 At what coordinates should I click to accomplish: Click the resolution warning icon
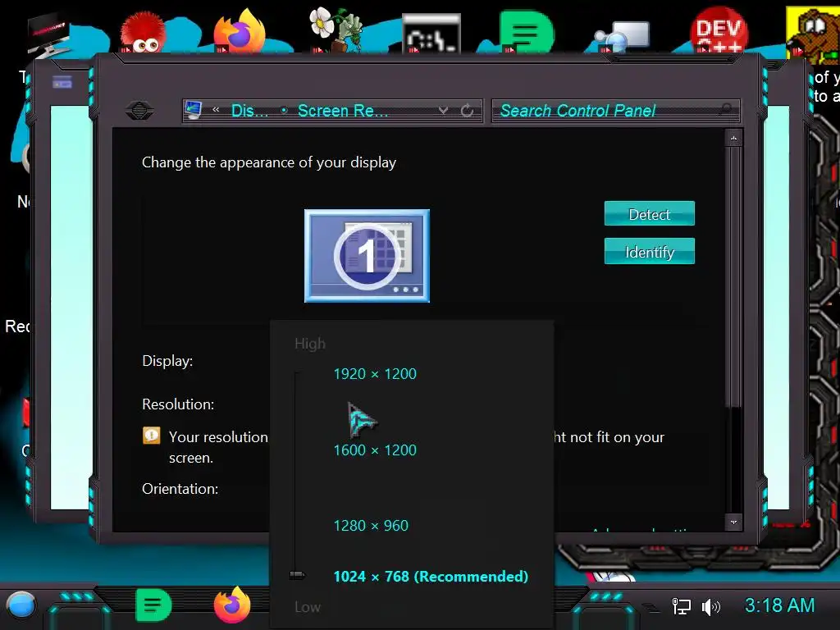click(x=152, y=435)
